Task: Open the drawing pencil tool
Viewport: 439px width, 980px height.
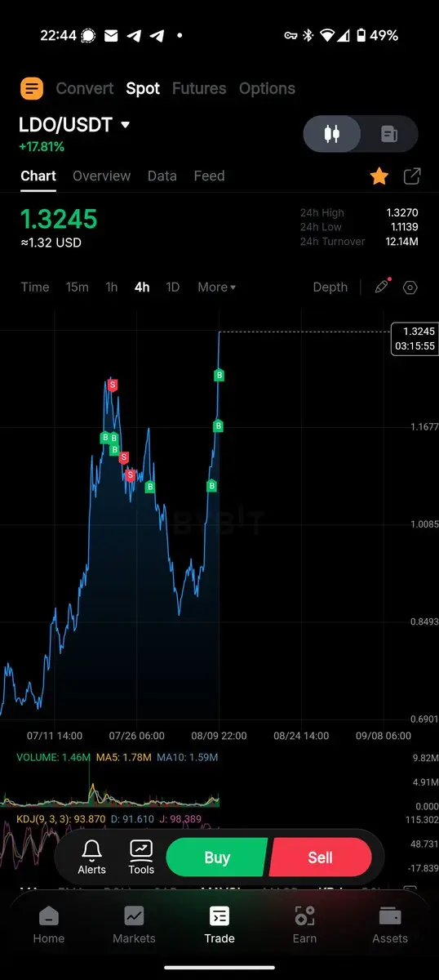Action: point(382,287)
